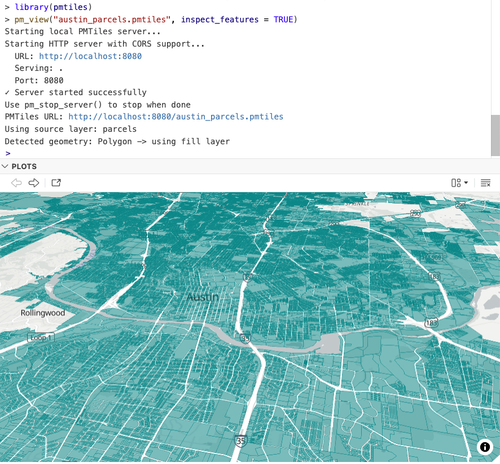Click the 'Using source layer: parcels' line
This screenshot has height=464, width=500.
pyautogui.click(x=71, y=129)
